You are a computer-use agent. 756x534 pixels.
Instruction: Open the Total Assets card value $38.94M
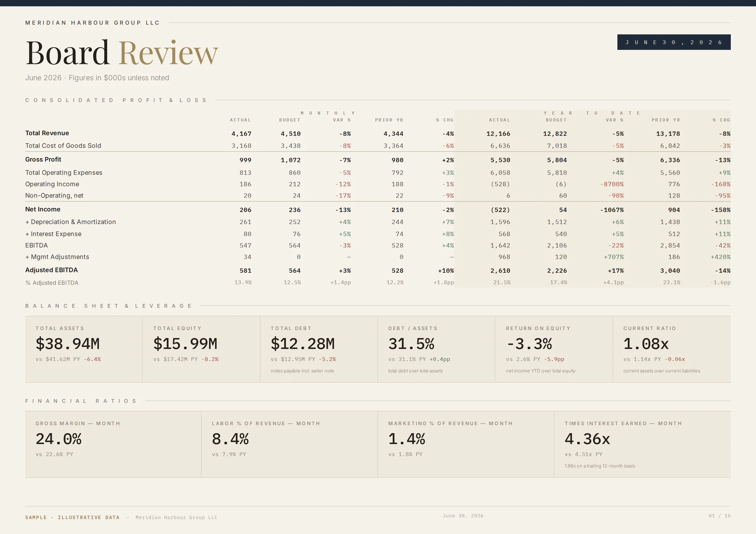(x=68, y=344)
